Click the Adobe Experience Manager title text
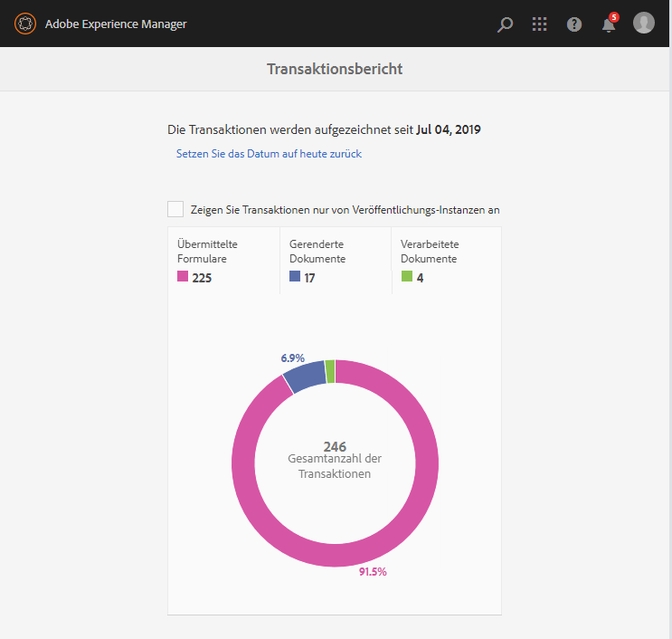Screen dimensions: 672x639 click(x=116, y=24)
